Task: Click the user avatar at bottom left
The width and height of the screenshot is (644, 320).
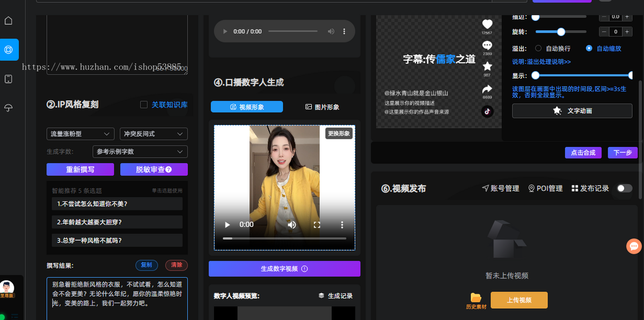Action: point(7,287)
